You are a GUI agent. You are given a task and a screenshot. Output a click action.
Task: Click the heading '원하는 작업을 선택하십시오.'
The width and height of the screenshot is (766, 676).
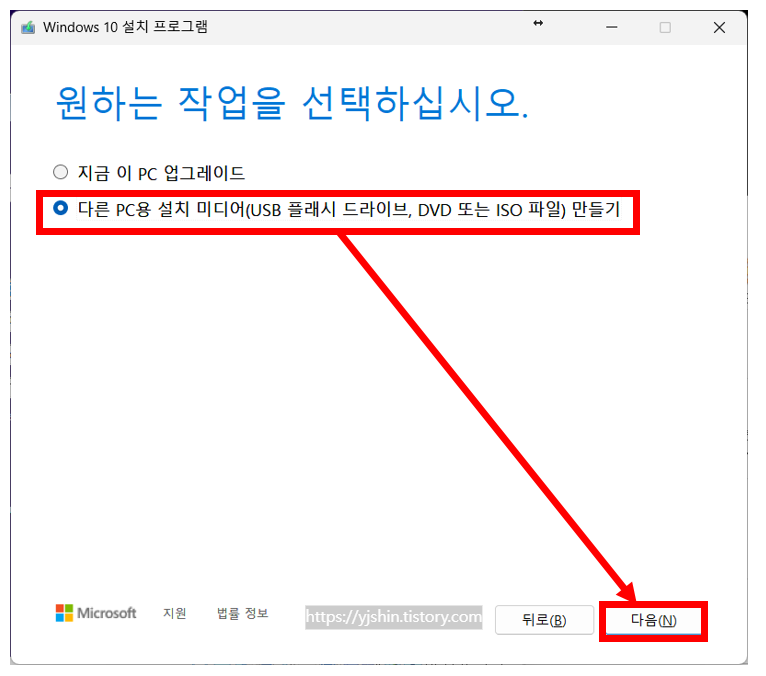pyautogui.click(x=292, y=103)
